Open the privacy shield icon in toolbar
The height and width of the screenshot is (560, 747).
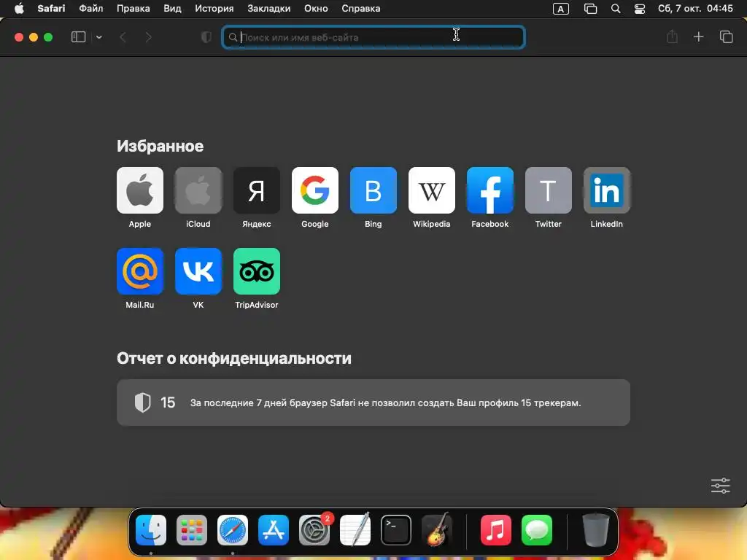[206, 37]
